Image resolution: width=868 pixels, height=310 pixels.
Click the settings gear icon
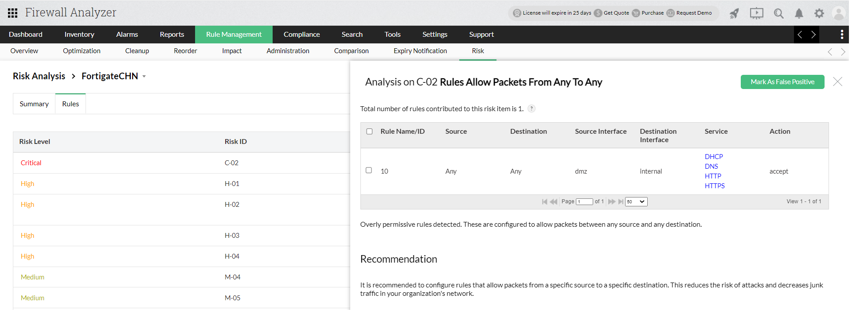pyautogui.click(x=819, y=13)
